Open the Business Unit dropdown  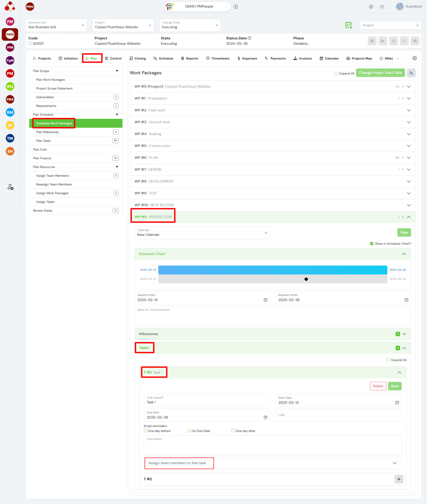tap(56, 25)
